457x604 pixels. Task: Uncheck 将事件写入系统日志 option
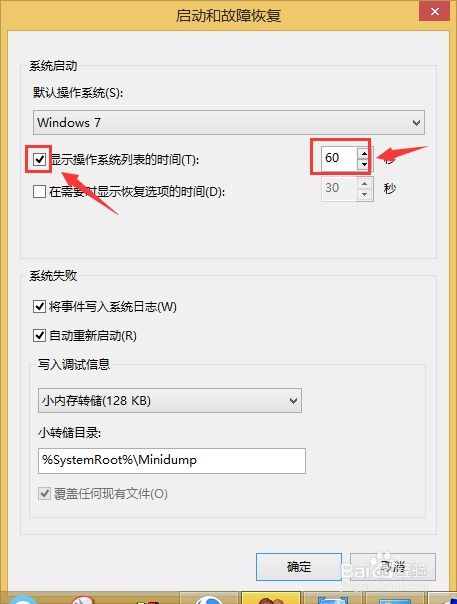click(39, 307)
